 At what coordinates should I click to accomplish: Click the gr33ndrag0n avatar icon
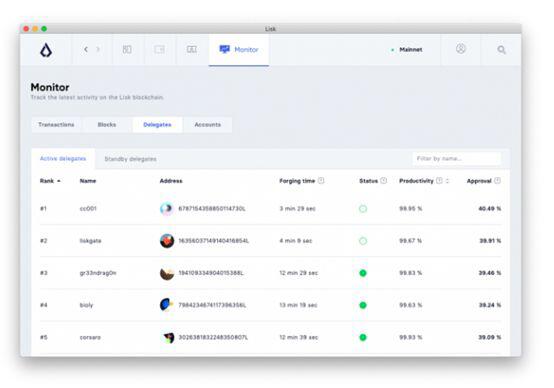click(x=167, y=273)
